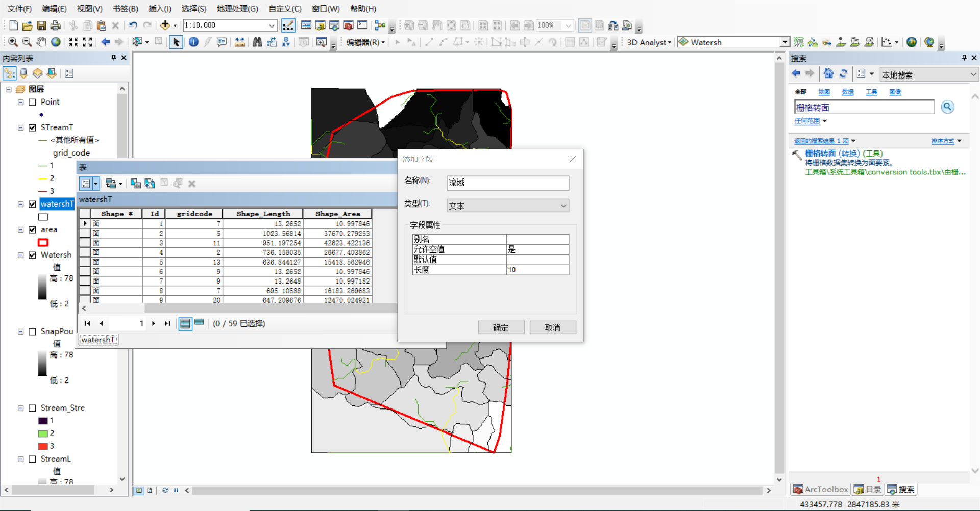Screen dimensions: 980x511
Task: Select the Zoom Out tool
Action: pyautogui.click(x=27, y=42)
